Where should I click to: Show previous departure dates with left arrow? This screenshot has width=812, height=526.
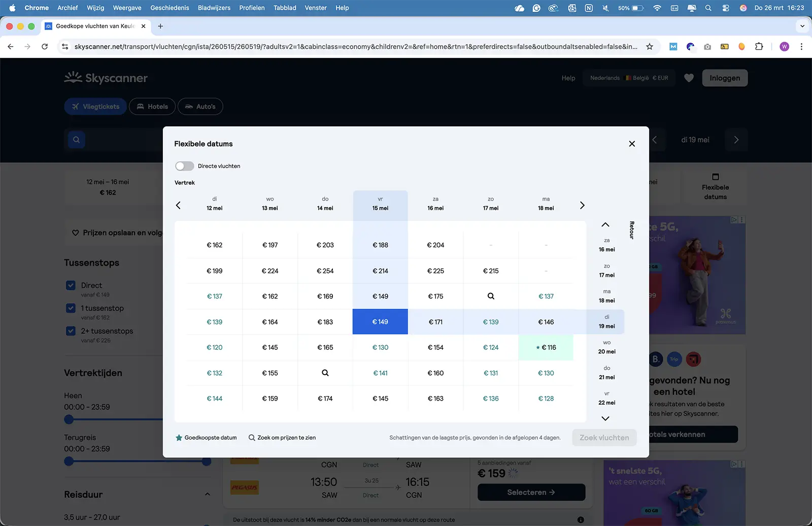pos(178,205)
